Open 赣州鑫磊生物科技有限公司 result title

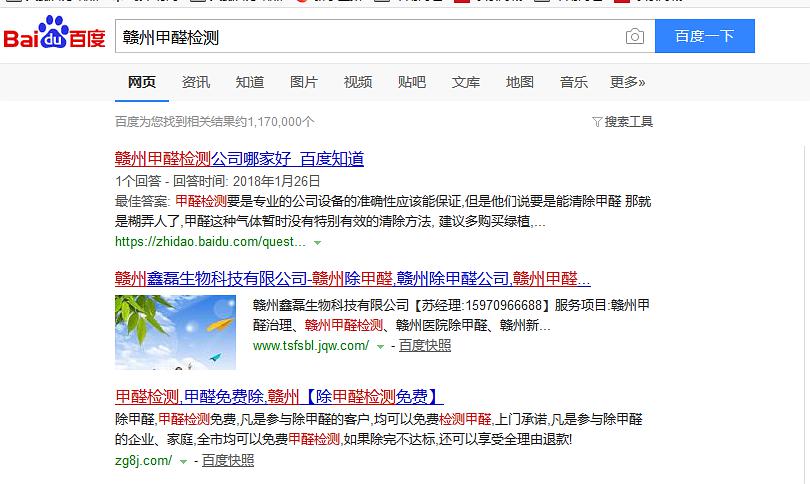(x=352, y=279)
